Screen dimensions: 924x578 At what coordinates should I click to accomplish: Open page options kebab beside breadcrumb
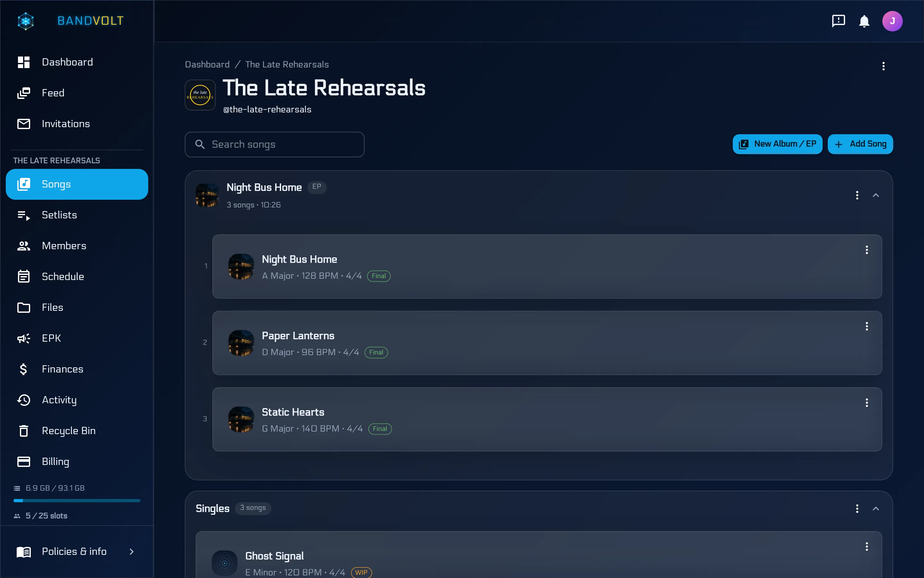coord(883,66)
